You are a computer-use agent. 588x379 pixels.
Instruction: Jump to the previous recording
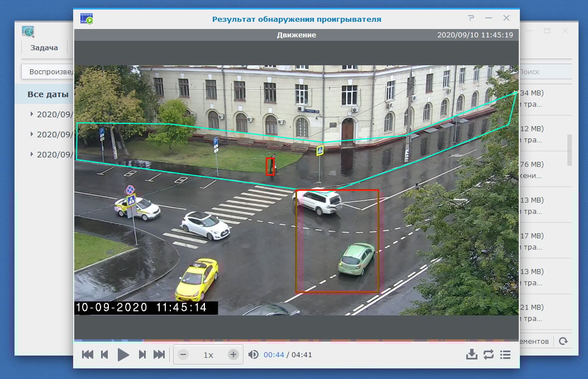click(x=88, y=354)
